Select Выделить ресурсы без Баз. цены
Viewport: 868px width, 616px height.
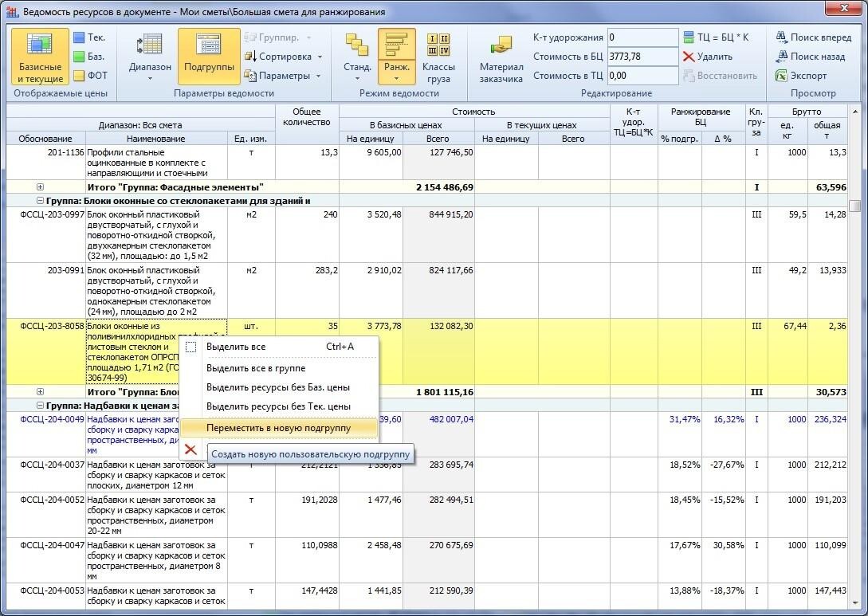click(280, 387)
